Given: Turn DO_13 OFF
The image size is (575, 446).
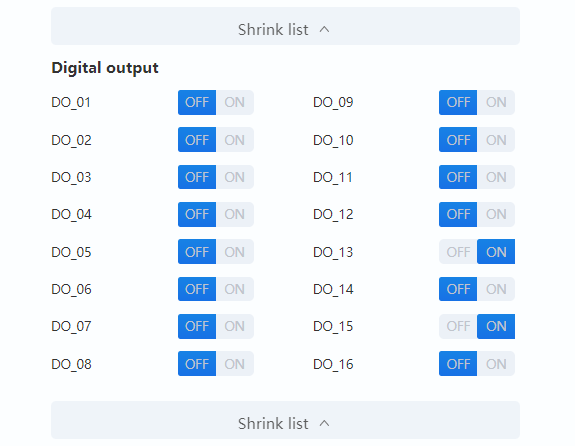Looking at the screenshot, I should pyautogui.click(x=458, y=252).
